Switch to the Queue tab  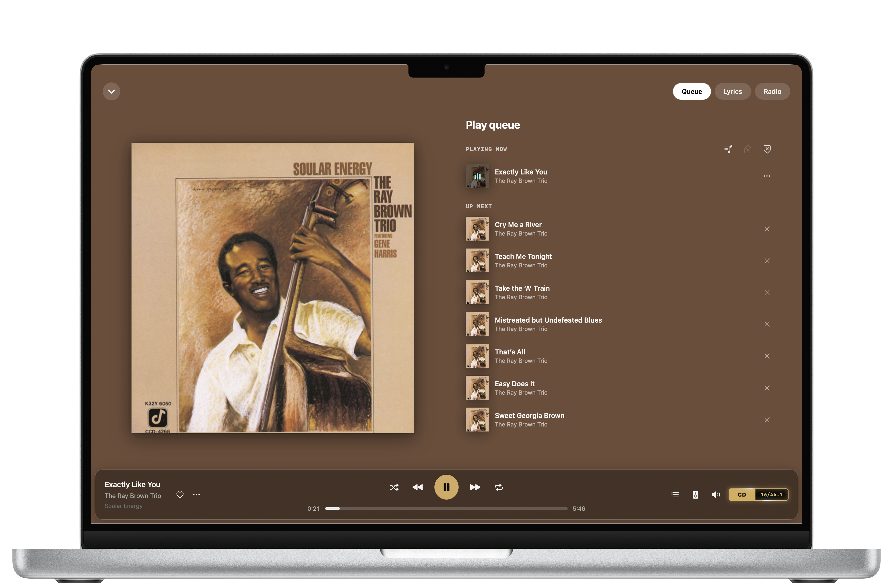(692, 91)
